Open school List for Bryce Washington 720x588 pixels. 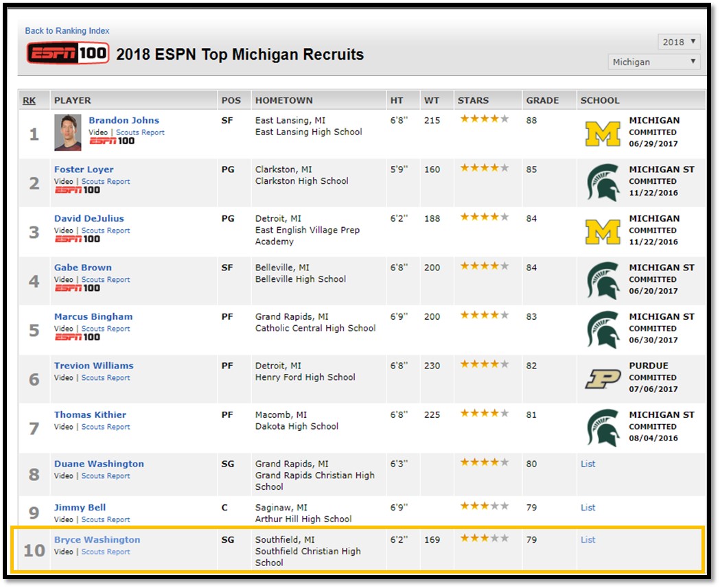588,540
